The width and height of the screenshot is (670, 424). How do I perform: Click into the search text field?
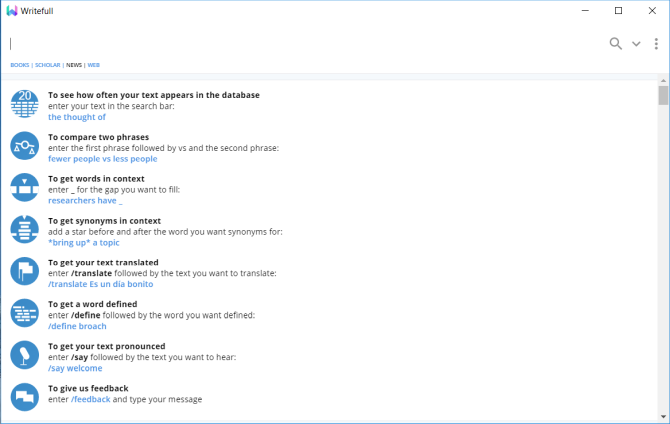point(300,43)
